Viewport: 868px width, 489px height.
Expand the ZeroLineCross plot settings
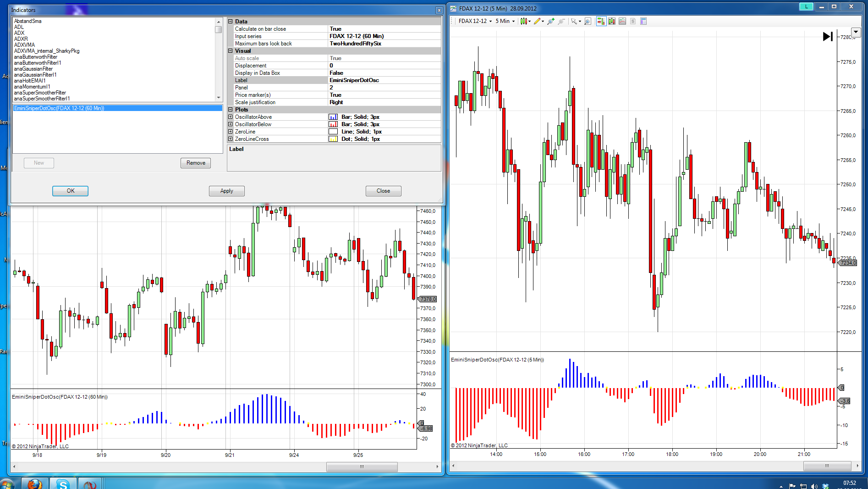[231, 139]
